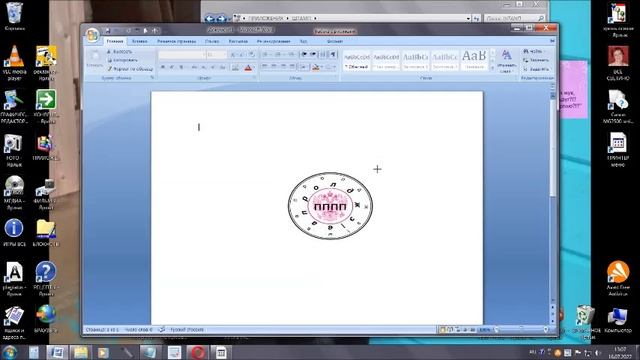Click the Avast Free Antivirus desktop icon
Image resolution: width=640 pixels, height=360 pixels.
pyautogui.click(x=618, y=278)
